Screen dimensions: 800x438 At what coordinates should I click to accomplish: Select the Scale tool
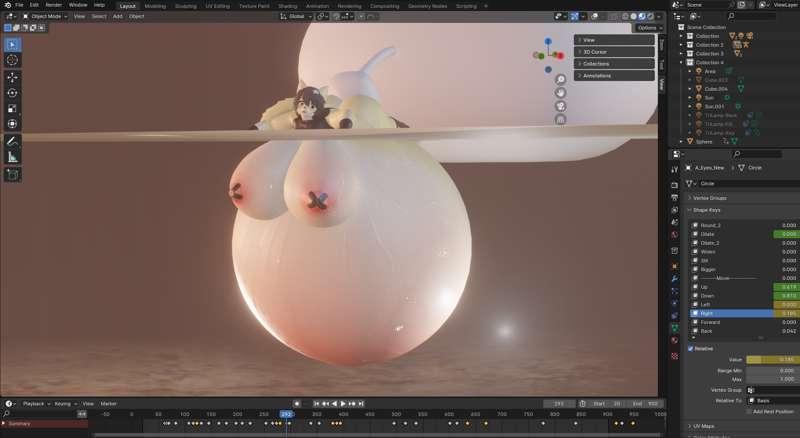(x=12, y=108)
